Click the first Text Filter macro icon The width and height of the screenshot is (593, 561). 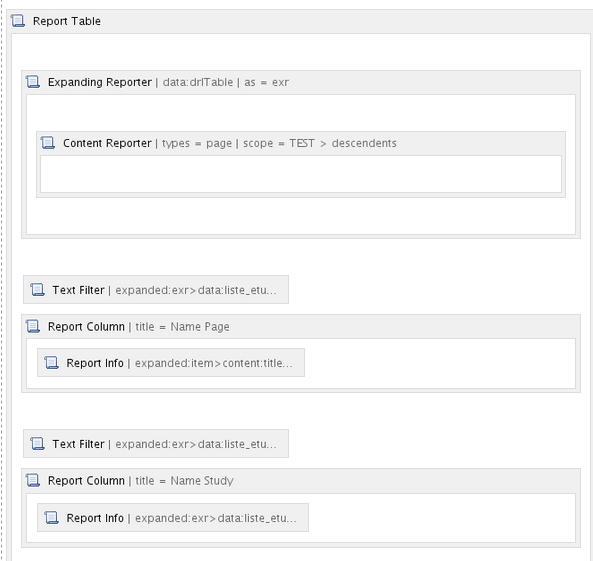click(x=37, y=290)
